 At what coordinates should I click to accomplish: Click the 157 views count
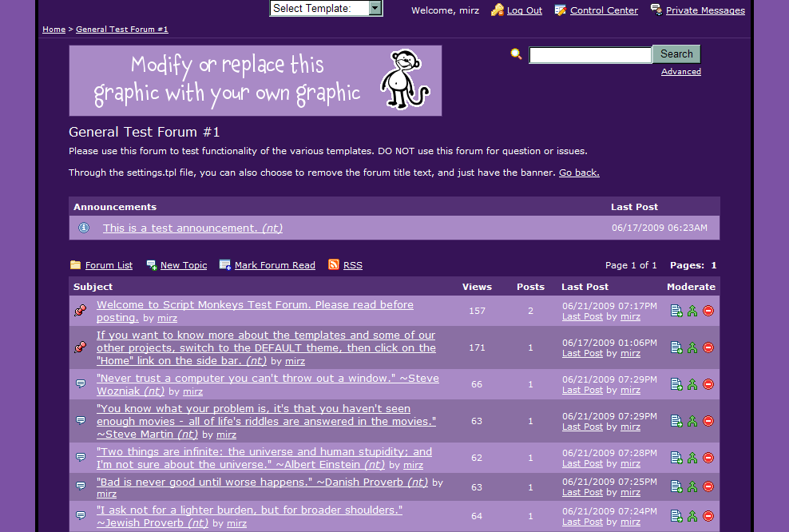pyautogui.click(x=477, y=311)
